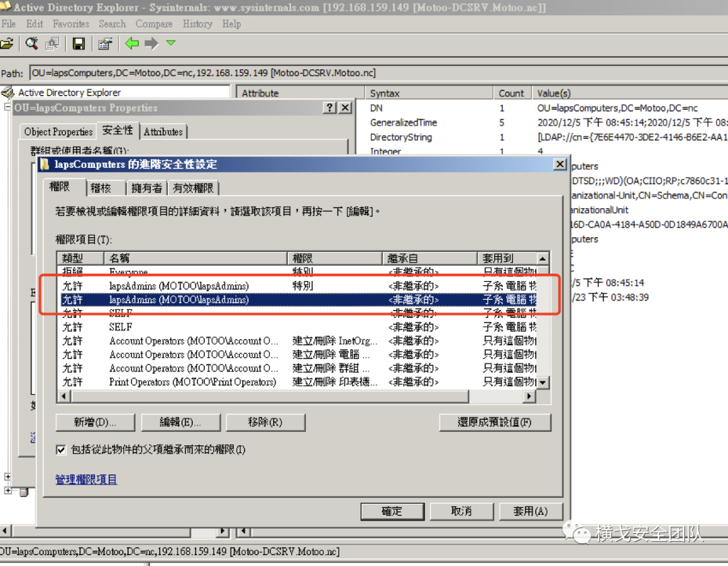Click the 確定 button to confirm

point(392,511)
